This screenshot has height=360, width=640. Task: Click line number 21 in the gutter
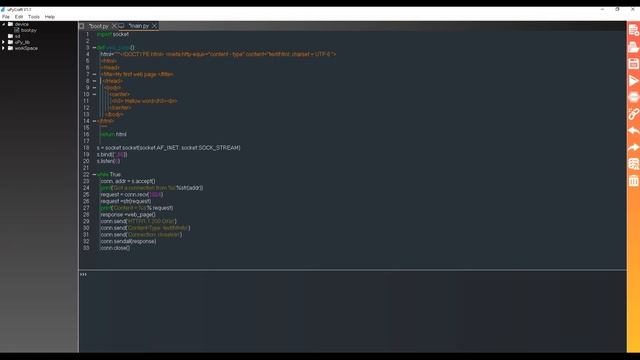[x=86, y=168]
